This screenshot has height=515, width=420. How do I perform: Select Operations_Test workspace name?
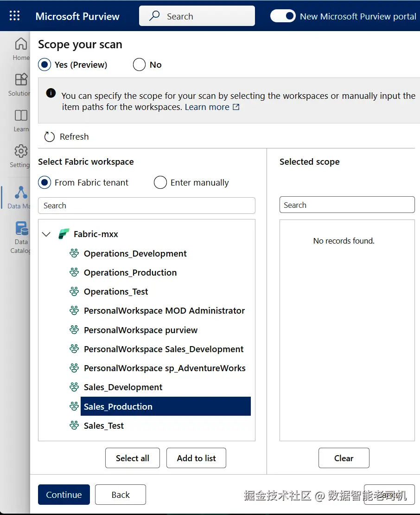point(116,292)
